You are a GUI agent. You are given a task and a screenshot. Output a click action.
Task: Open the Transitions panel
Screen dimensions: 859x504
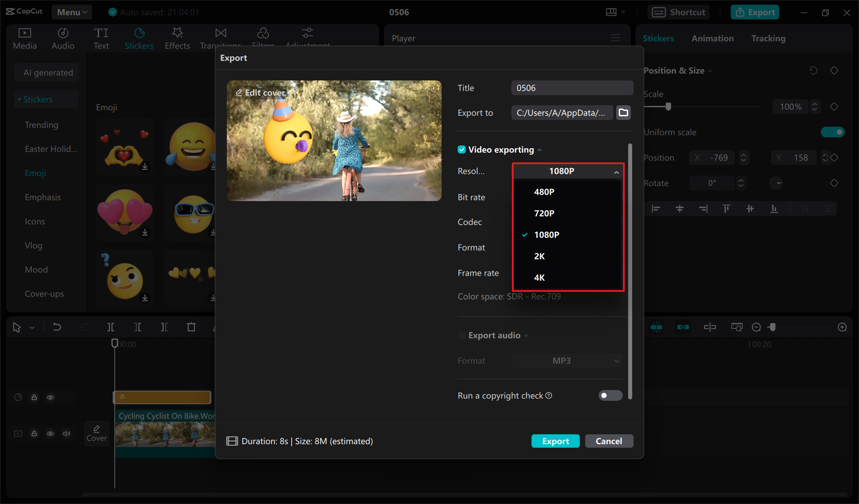(220, 38)
